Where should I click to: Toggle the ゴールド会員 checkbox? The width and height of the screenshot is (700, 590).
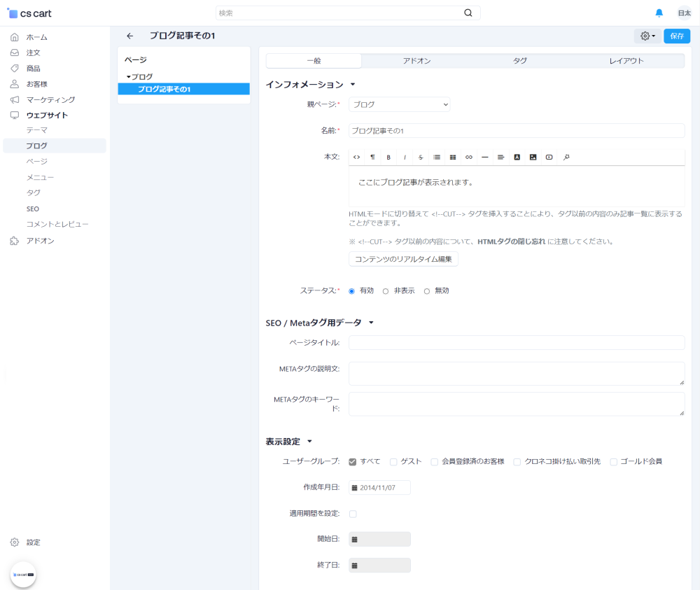[613, 462]
